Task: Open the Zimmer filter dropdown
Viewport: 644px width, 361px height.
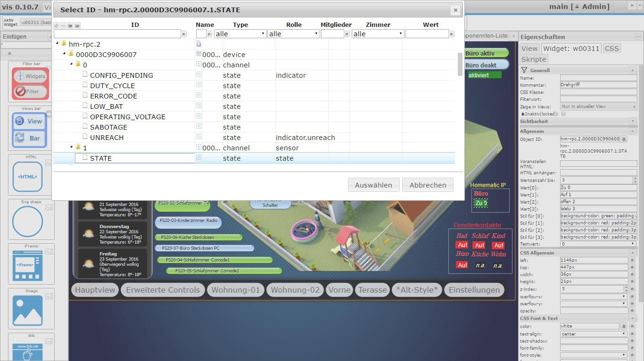Action: coord(378,34)
